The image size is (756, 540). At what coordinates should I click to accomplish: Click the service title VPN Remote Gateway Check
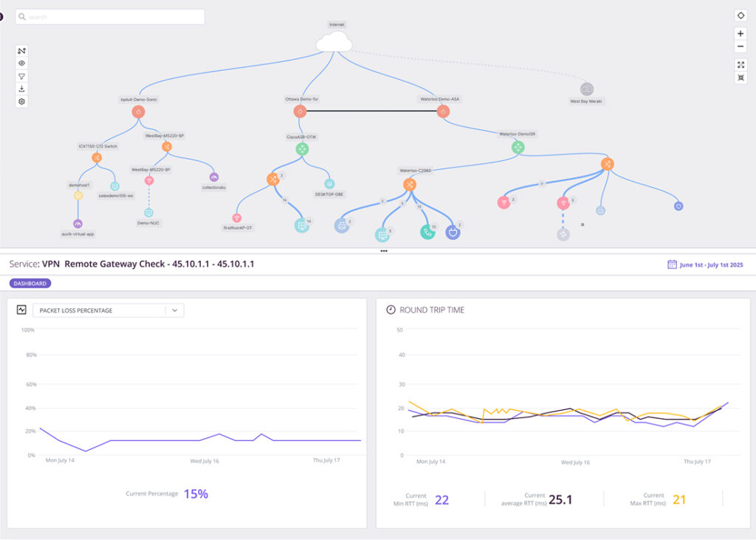pos(148,264)
